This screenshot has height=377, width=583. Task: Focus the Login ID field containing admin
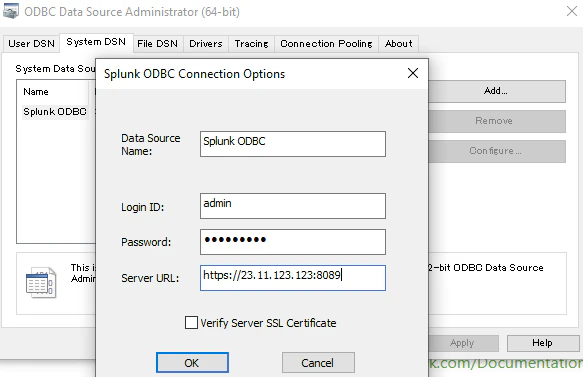293,206
